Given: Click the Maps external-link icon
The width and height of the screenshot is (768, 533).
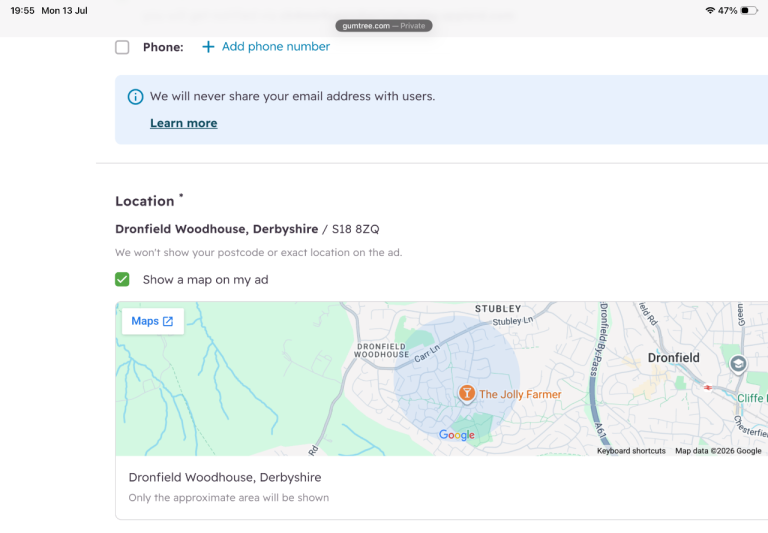Looking at the screenshot, I should point(168,321).
